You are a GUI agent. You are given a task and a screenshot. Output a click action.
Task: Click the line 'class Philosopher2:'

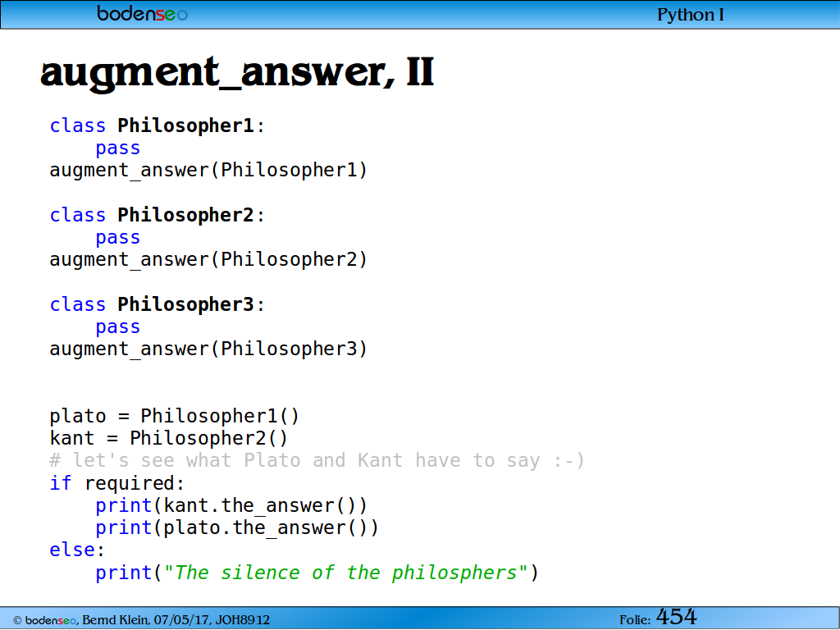tap(157, 216)
